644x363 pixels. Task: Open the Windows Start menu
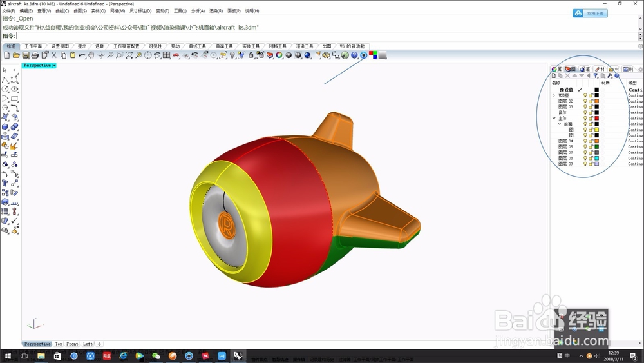[8, 356]
